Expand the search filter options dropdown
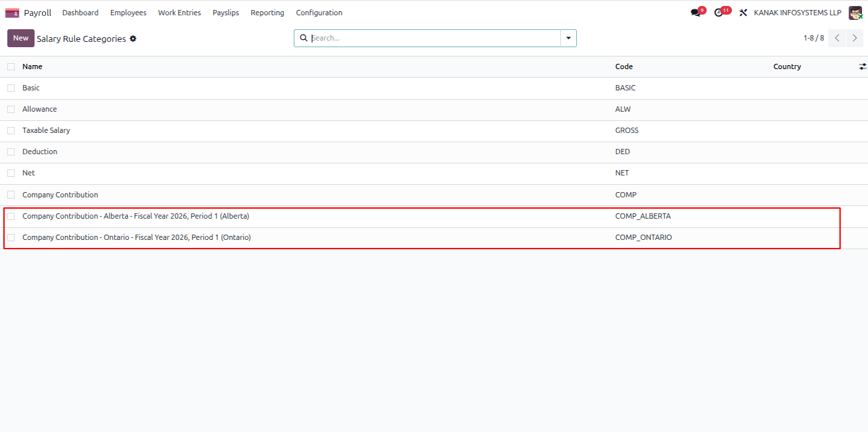This screenshot has height=432, width=868. [568, 38]
